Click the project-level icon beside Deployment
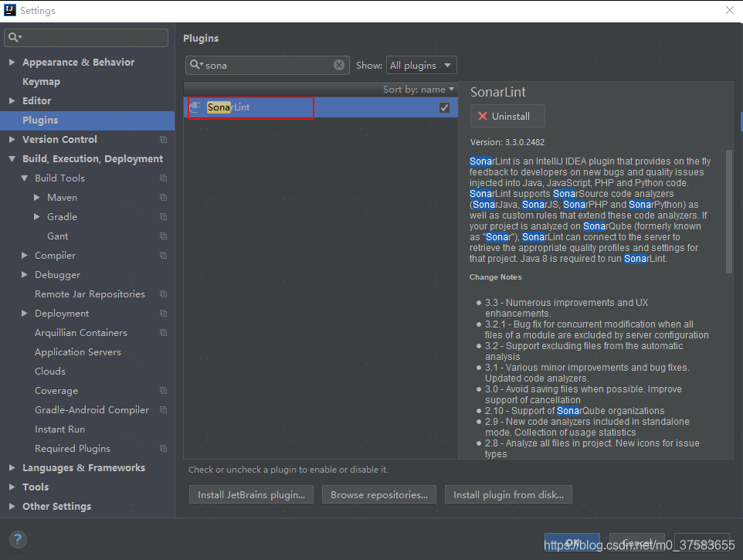Screen dimensions: 743x560 coord(163,313)
